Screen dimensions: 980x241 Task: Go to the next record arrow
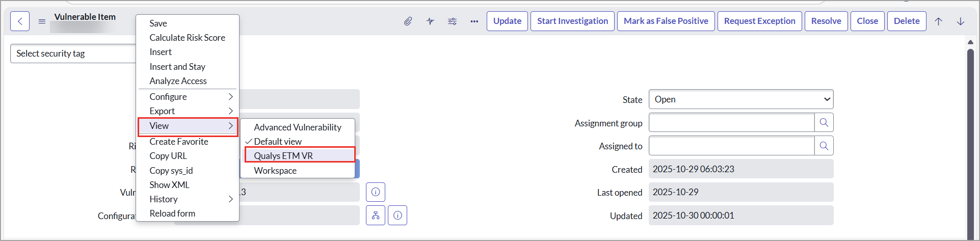(961, 21)
